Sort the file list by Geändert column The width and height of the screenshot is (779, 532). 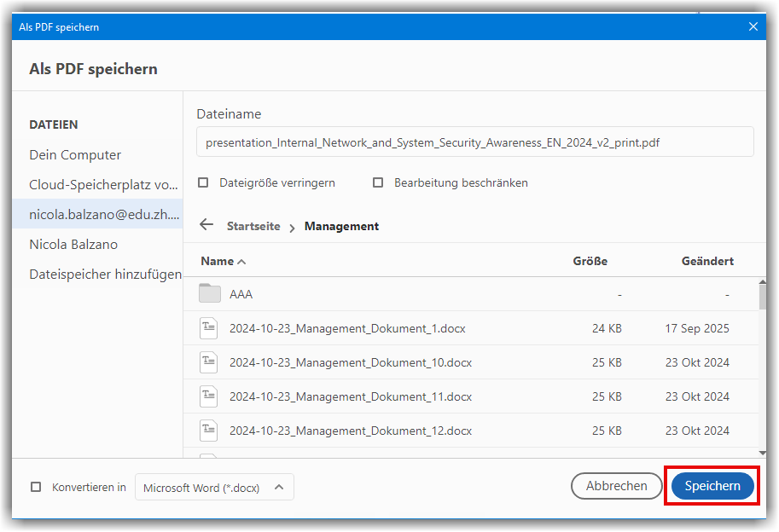pyautogui.click(x=706, y=261)
